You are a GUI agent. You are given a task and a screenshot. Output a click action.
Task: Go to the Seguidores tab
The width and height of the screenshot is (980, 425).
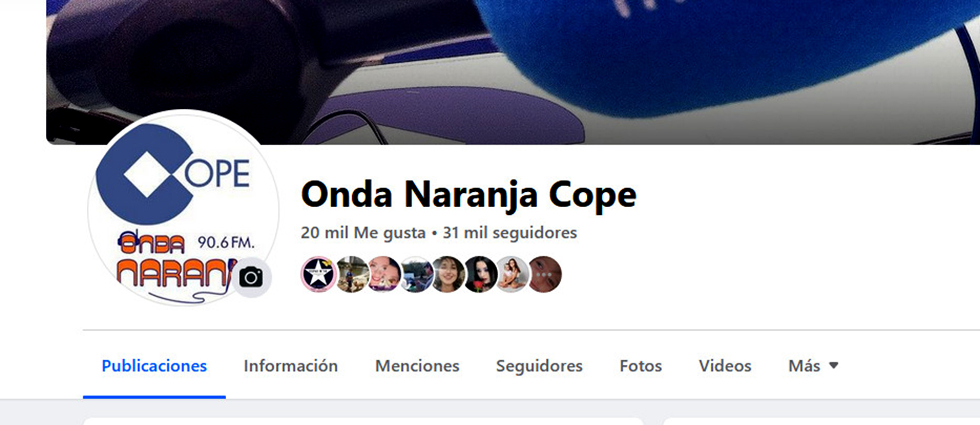(539, 366)
